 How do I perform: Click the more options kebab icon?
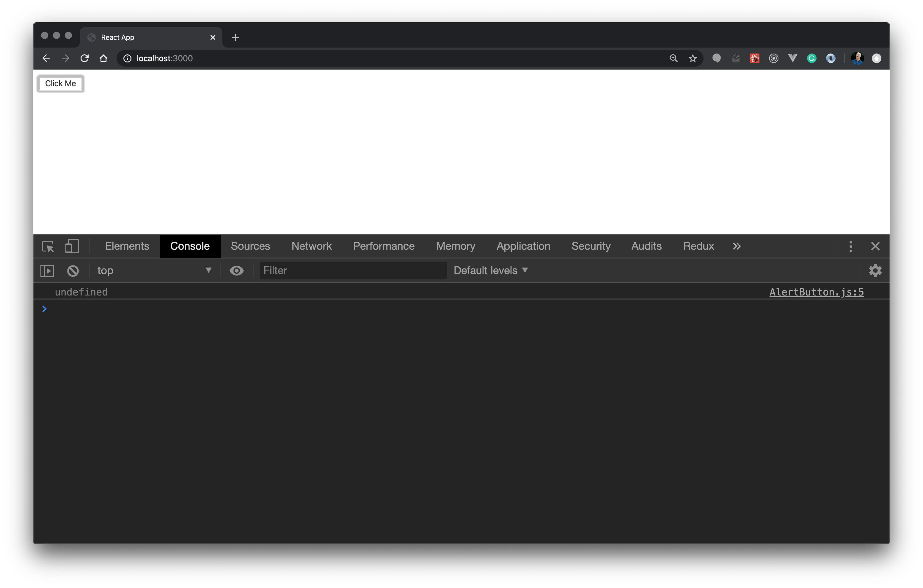(851, 246)
